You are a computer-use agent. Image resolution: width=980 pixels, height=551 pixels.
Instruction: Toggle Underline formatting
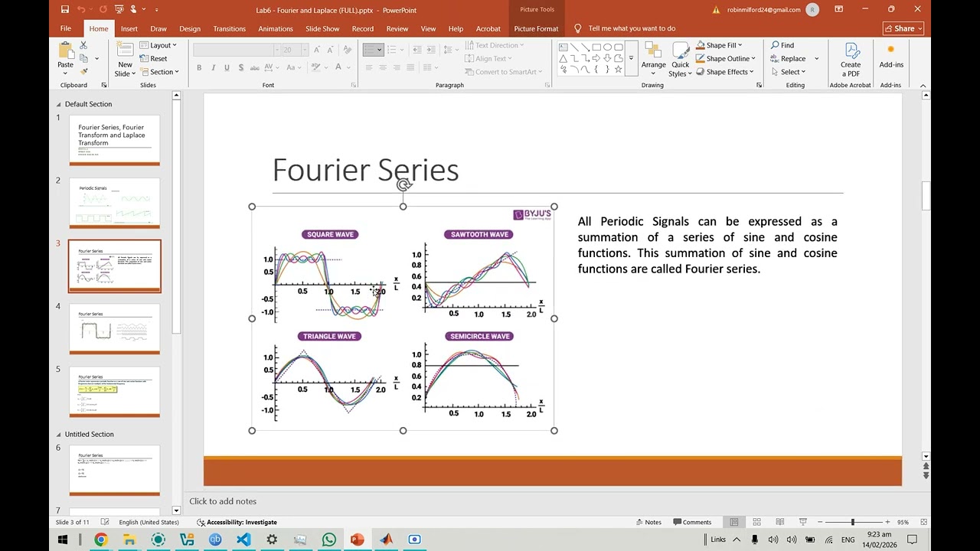pyautogui.click(x=227, y=67)
